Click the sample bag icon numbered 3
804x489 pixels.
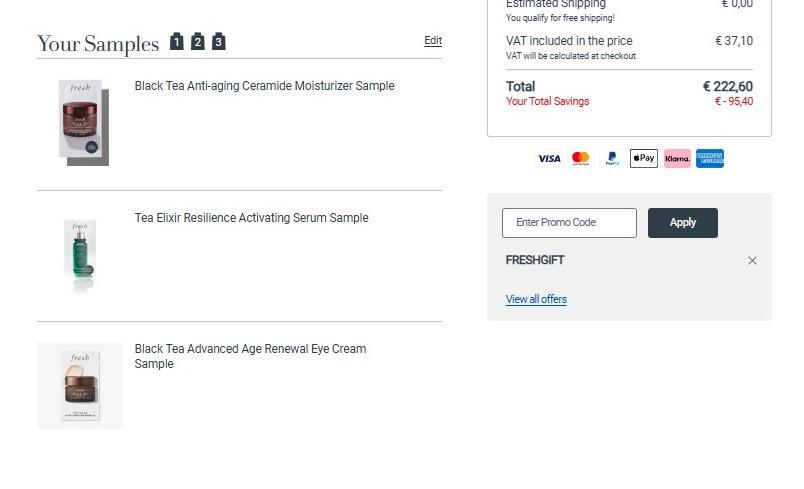(219, 41)
